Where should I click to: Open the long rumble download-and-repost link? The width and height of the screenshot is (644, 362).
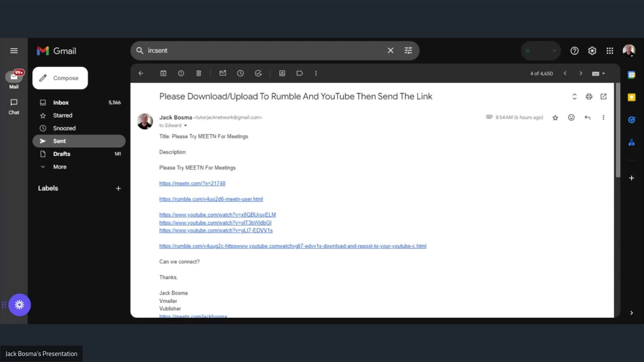pyautogui.click(x=293, y=246)
